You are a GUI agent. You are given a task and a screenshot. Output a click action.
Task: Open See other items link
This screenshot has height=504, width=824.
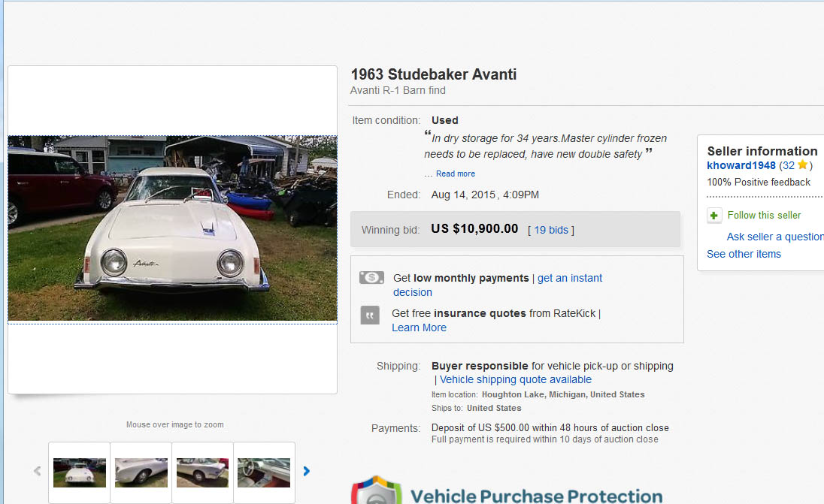click(744, 254)
